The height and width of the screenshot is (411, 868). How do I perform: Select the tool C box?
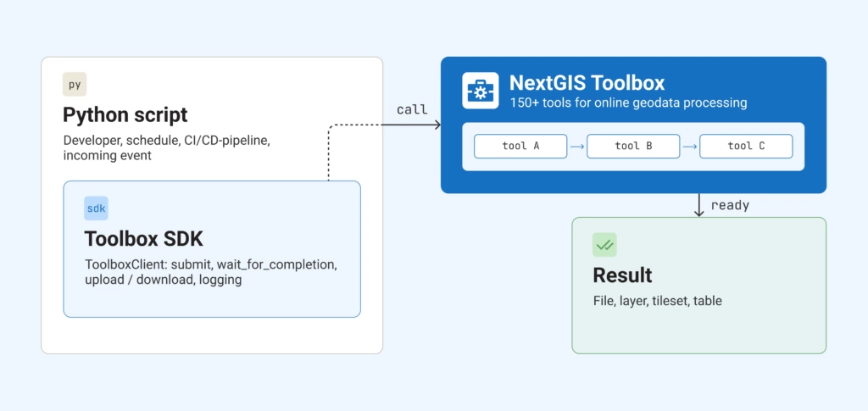click(x=746, y=147)
